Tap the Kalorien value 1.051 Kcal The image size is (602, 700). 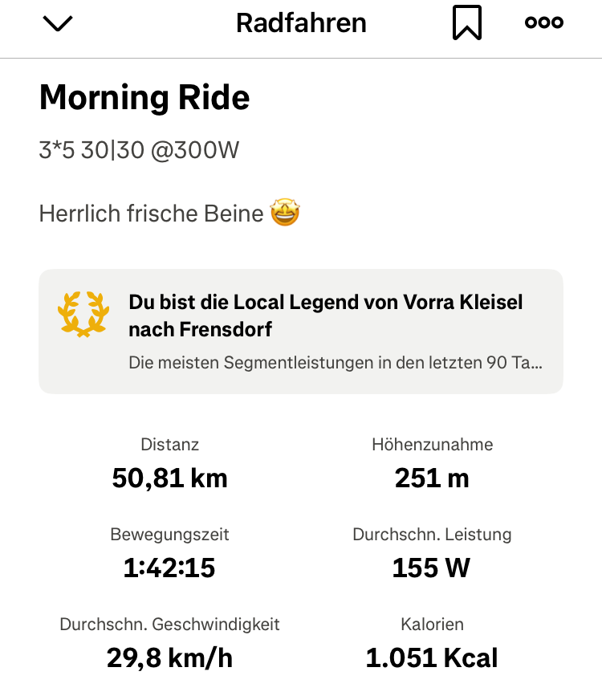(432, 658)
